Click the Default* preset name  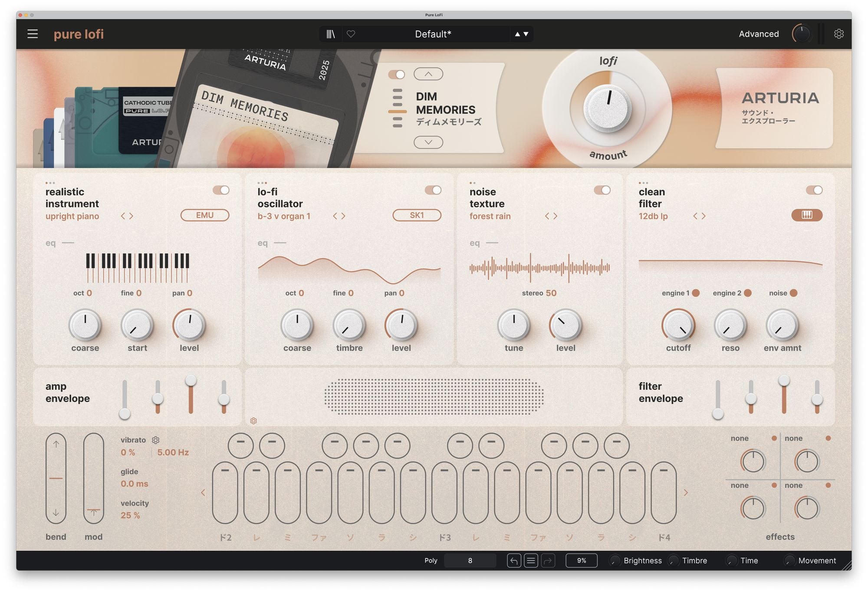pyautogui.click(x=433, y=34)
